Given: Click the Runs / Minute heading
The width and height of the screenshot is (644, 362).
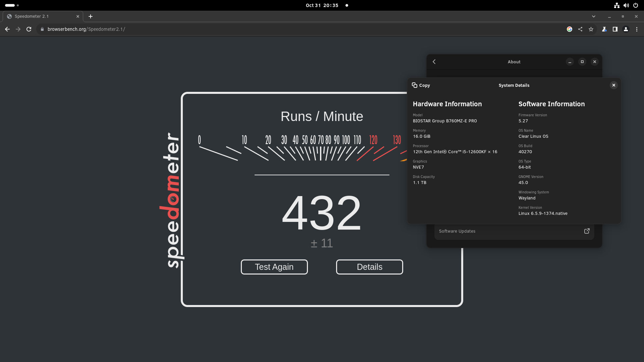Looking at the screenshot, I should pyautogui.click(x=322, y=116).
